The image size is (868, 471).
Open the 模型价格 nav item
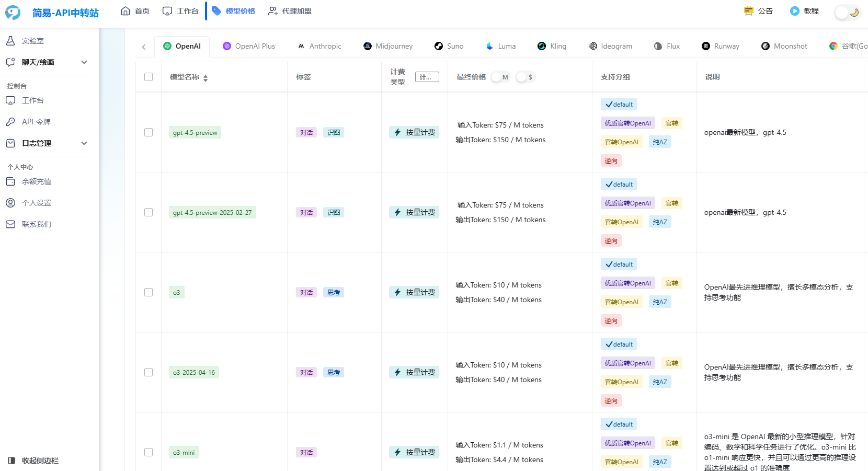pos(233,11)
